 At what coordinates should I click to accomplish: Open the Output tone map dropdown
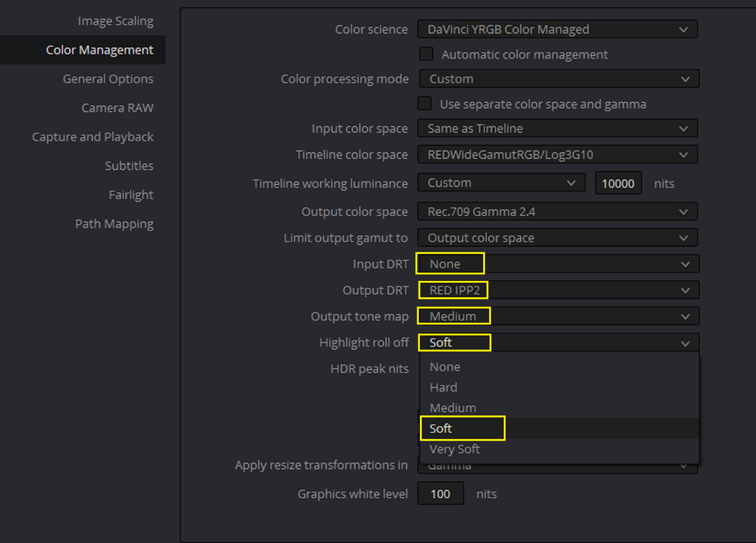558,316
